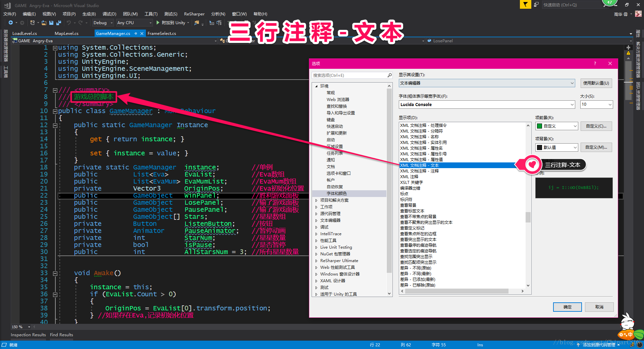Switch to the MapLevel.cs tab
The width and height of the screenshot is (644, 349).
coord(66,33)
